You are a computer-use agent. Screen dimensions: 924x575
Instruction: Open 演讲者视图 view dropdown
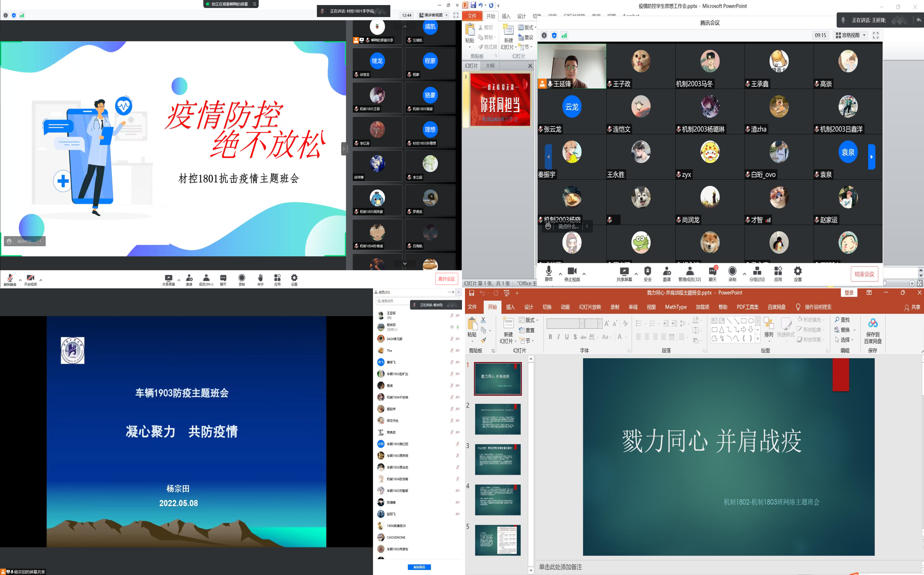(433, 15)
